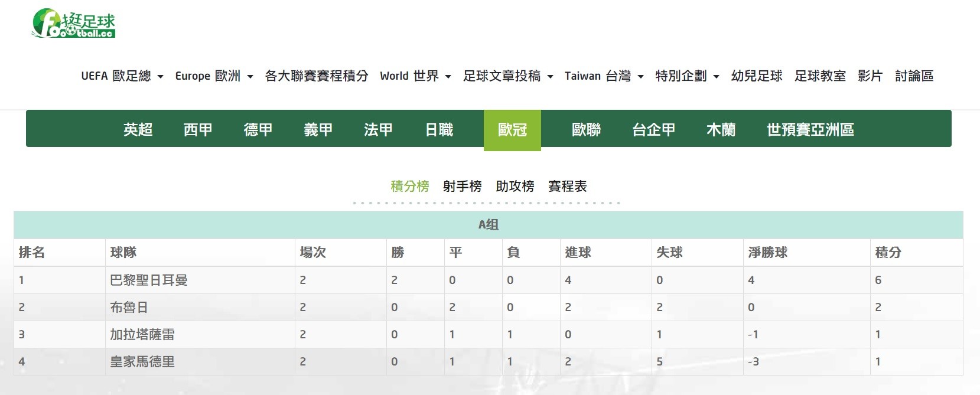This screenshot has width=980, height=395.
Task: Click the A组 group header
Action: 489,225
